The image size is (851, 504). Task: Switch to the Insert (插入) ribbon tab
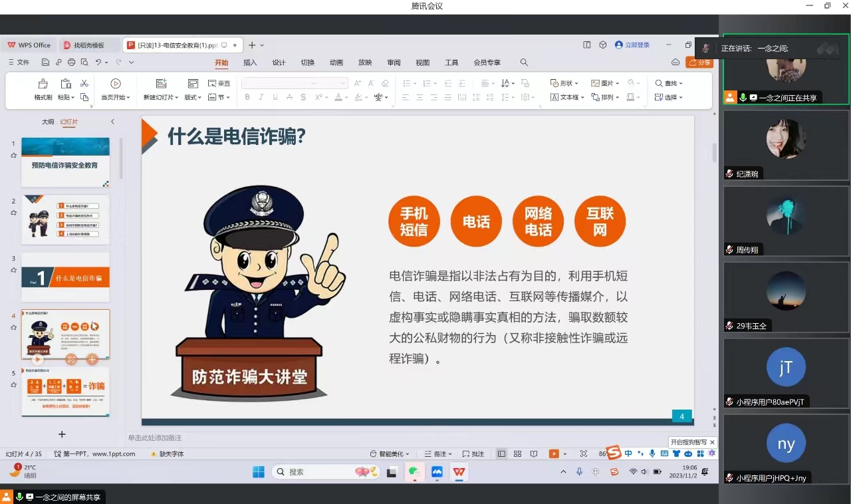coord(250,63)
